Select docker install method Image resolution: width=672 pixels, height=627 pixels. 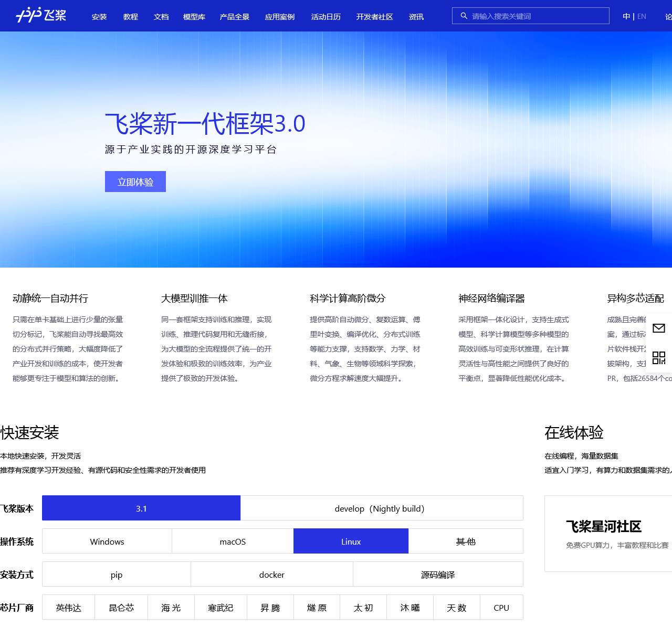point(271,575)
